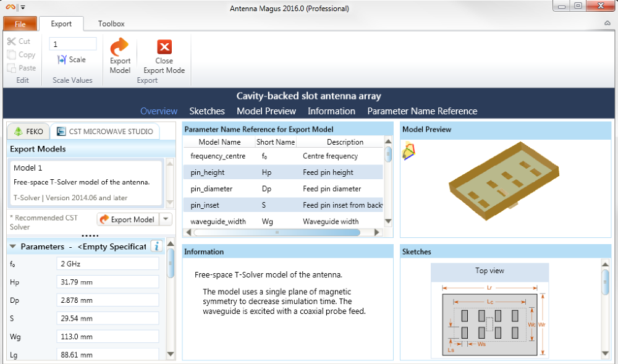The width and height of the screenshot is (618, 364).
Task: Select the CST MICROWAVE STUDIO tab
Action: [x=105, y=131]
